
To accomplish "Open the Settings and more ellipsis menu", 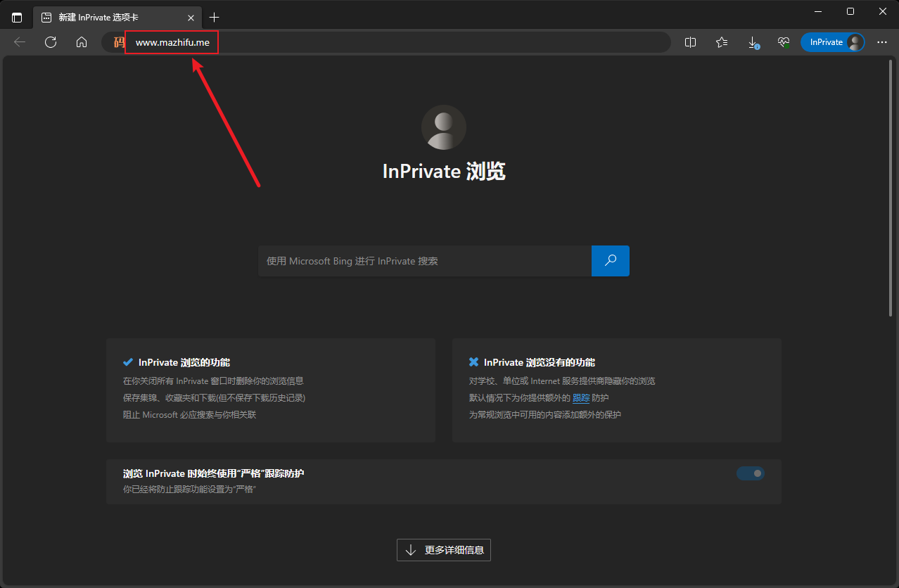I will (x=881, y=42).
